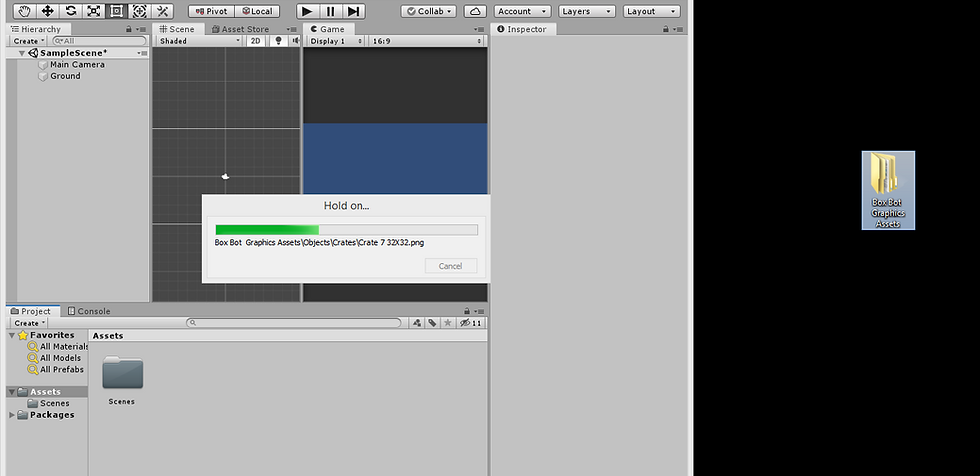Screen dimensions: 980x476
Task: Switch to the Console tab
Action: click(x=89, y=311)
